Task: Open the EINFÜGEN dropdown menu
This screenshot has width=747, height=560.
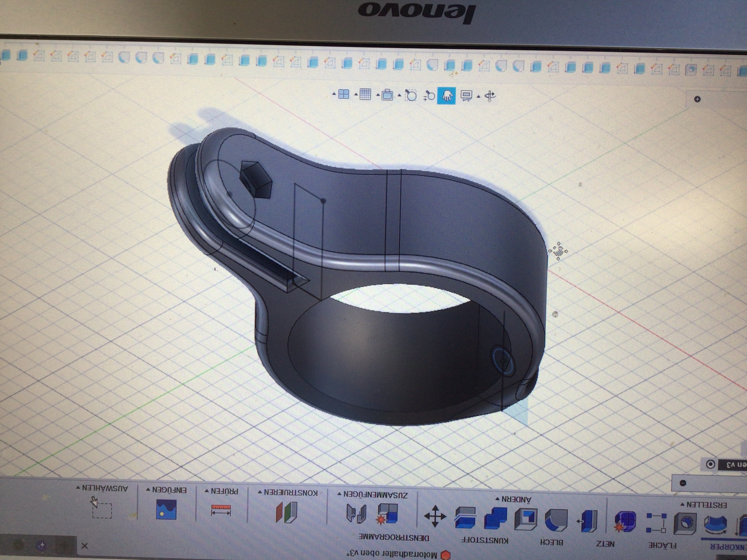Action: tap(166, 490)
